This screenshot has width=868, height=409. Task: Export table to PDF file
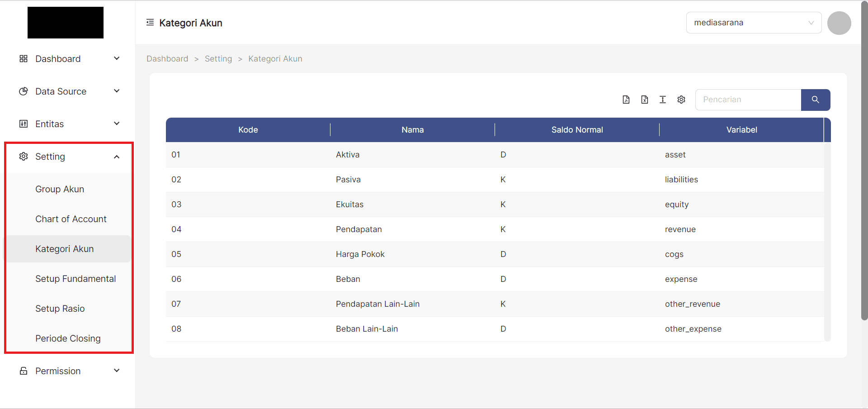pyautogui.click(x=626, y=100)
